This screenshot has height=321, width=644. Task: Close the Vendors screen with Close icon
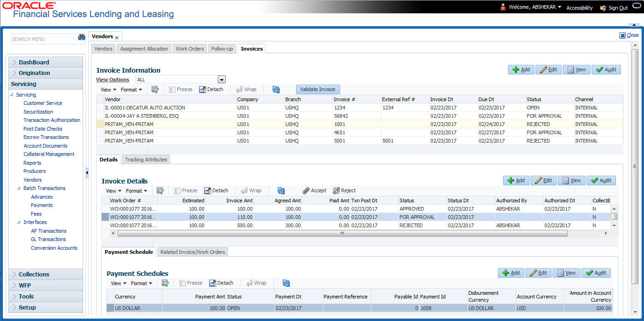coord(629,35)
